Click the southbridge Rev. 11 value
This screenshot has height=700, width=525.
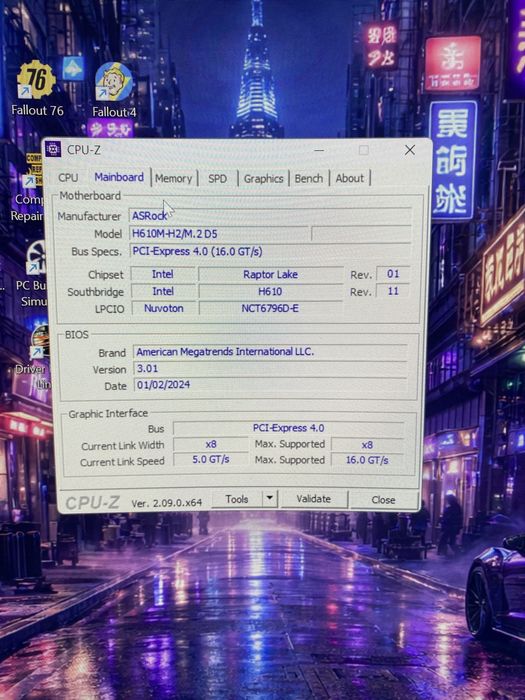point(393,291)
